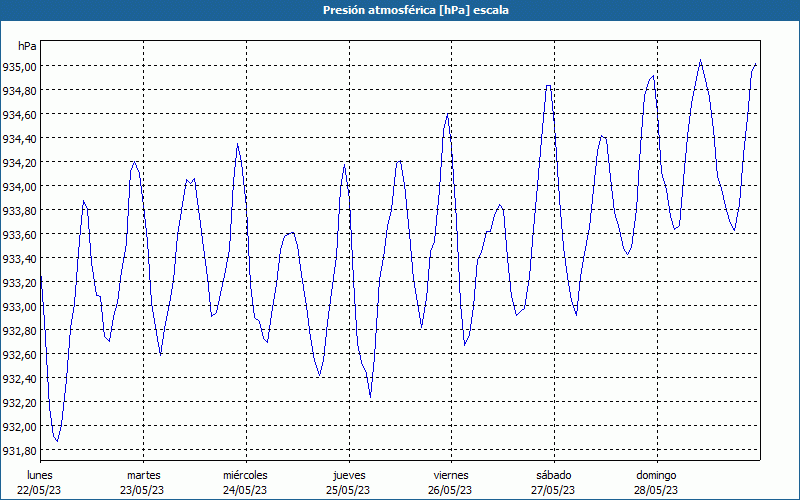Viewport: 800px width, 500px height.
Task: Click the 933,20 axis value
Action: [x=19, y=282]
